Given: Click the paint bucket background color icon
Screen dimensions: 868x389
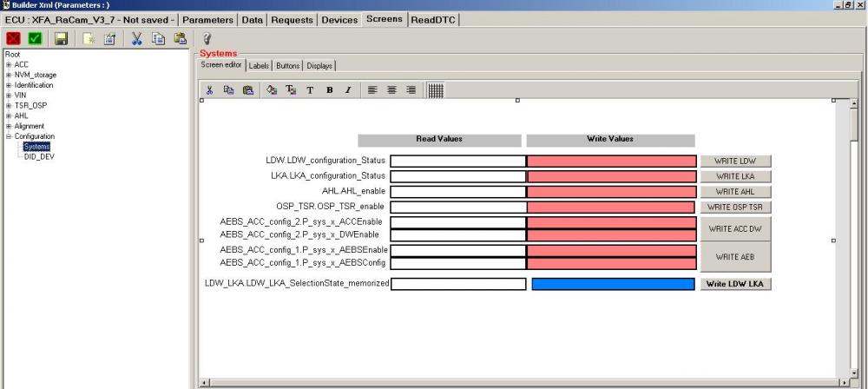Looking at the screenshot, I should tap(271, 89).
